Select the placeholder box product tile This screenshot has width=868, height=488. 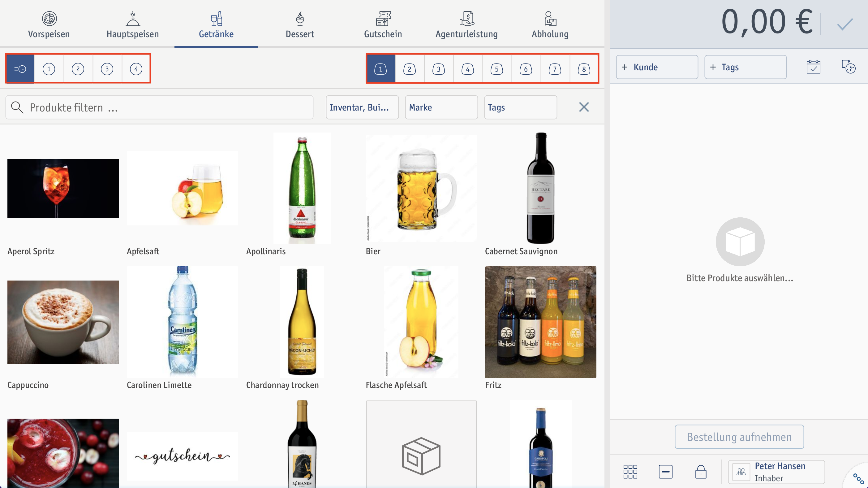(421, 444)
